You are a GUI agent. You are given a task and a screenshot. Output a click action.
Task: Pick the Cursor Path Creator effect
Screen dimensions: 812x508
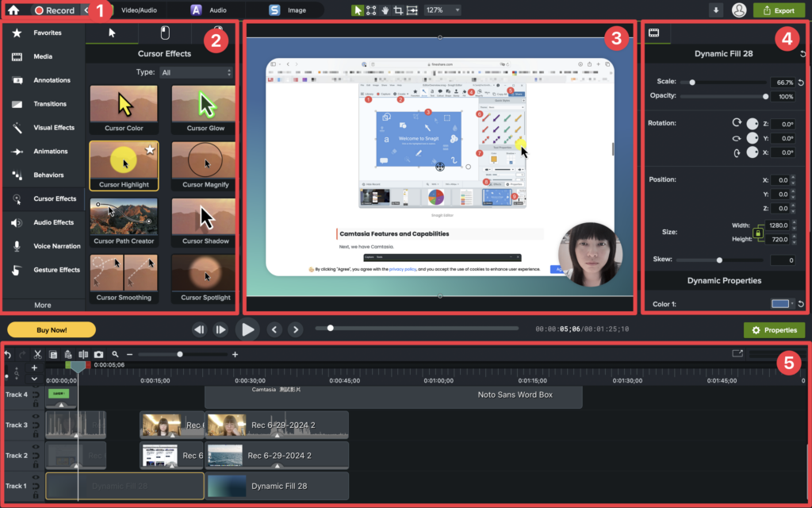pos(124,222)
